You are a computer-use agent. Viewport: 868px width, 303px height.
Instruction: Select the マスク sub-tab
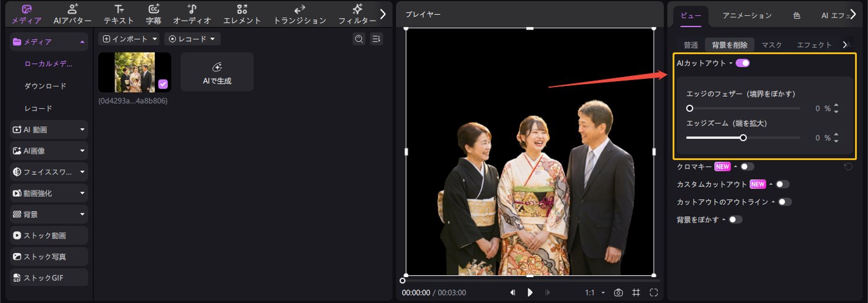[x=771, y=45]
